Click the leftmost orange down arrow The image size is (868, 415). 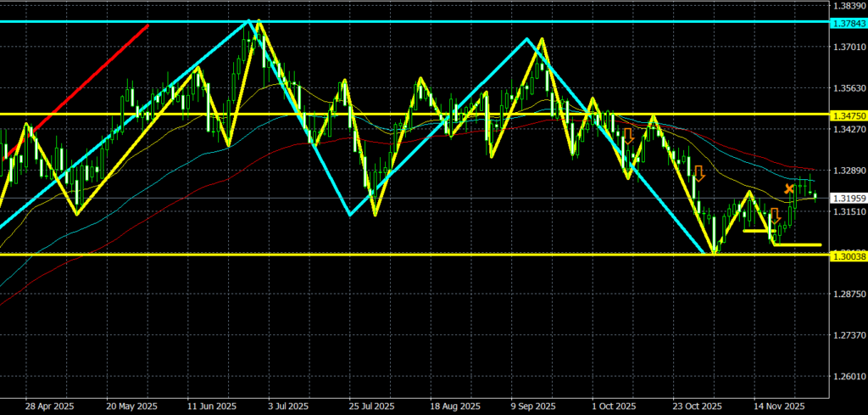628,136
